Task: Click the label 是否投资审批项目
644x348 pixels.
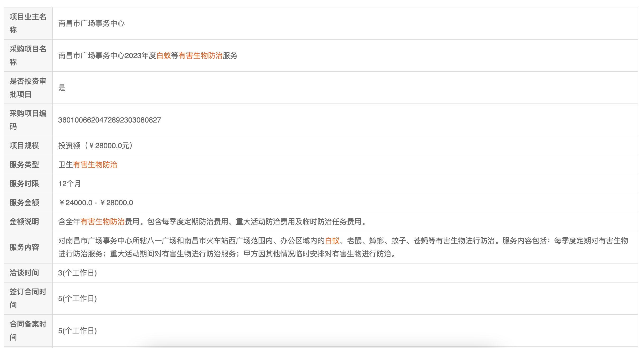Action: pos(28,88)
